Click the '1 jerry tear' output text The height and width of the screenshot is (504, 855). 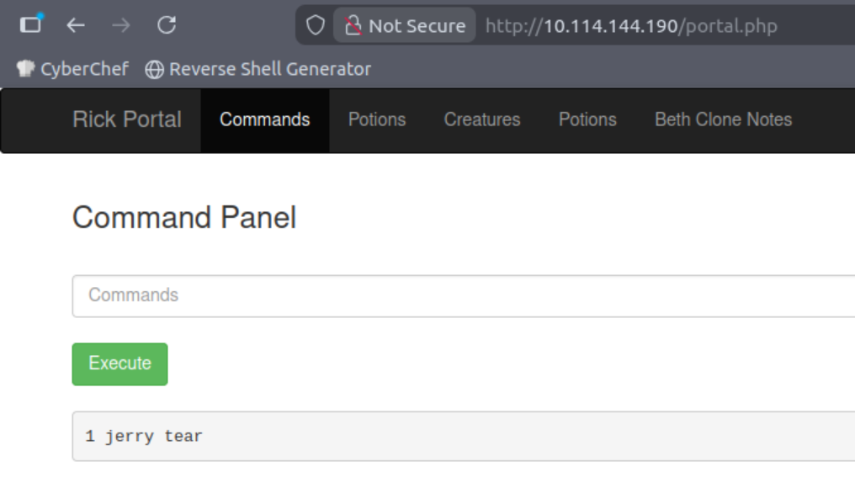144,437
